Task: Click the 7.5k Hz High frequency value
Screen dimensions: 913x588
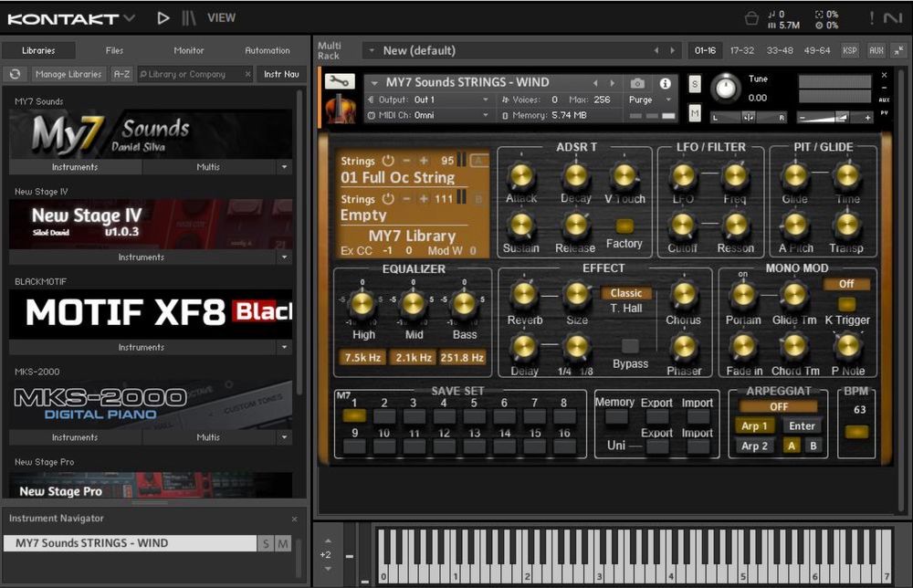Action: 362,358
